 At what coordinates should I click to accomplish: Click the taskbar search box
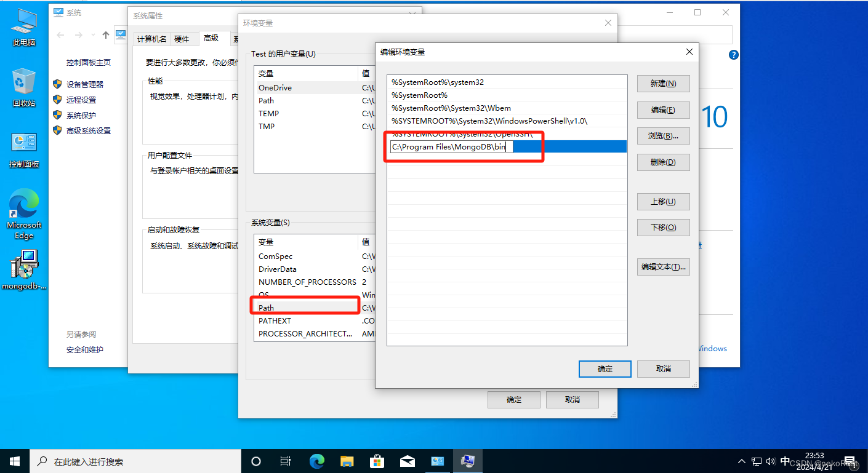tap(135, 461)
